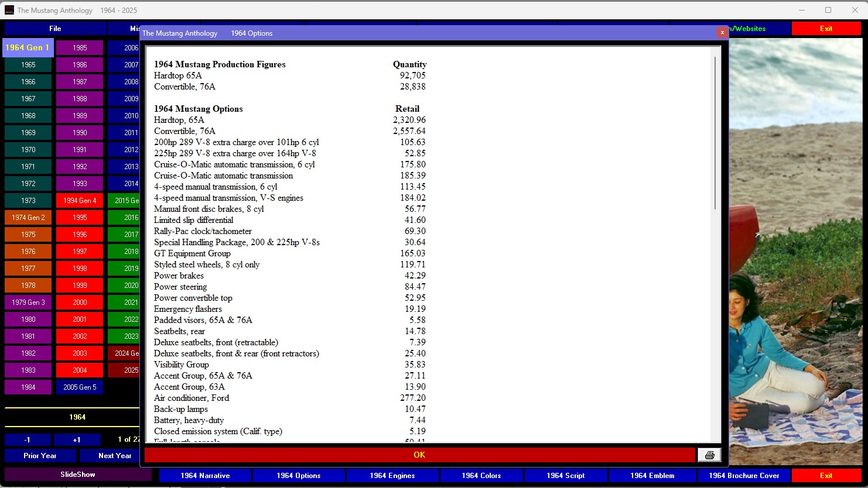Select the 1969 year button
Viewport: 868px width, 488px height.
tap(28, 132)
